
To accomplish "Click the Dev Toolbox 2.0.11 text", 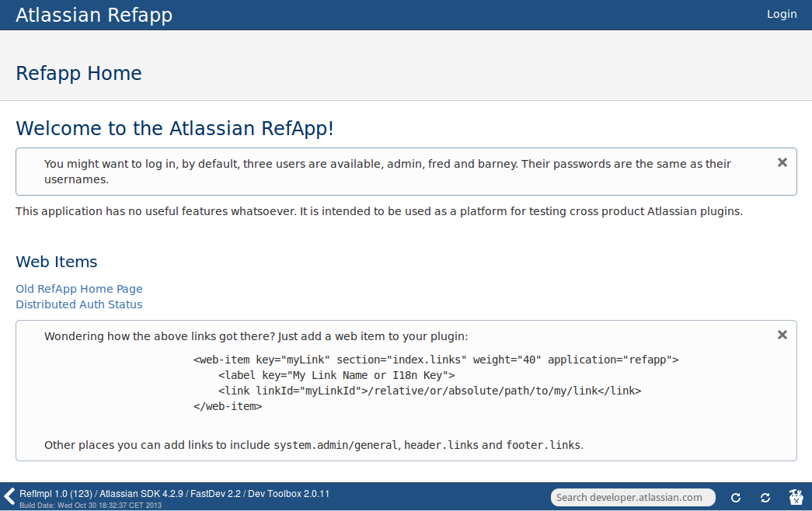I will [288, 494].
